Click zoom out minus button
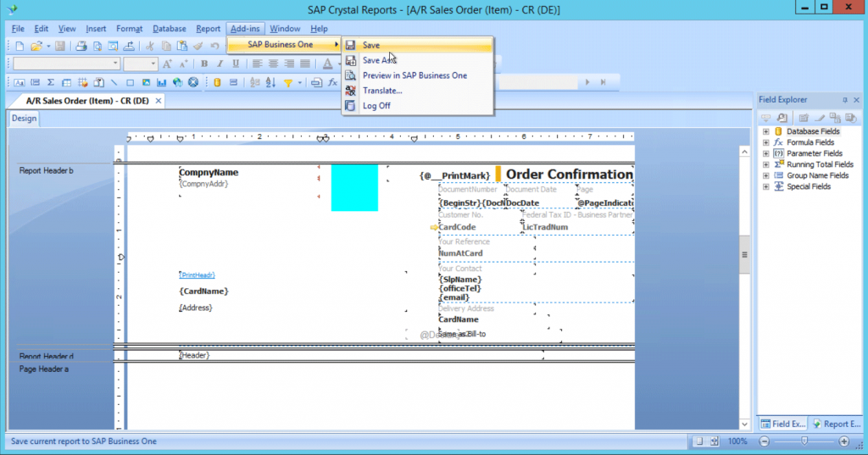The width and height of the screenshot is (868, 455). click(765, 441)
